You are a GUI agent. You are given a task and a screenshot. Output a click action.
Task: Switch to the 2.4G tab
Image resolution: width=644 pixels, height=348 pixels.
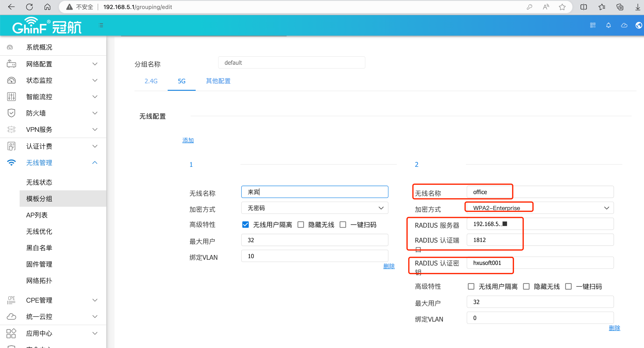tap(151, 81)
